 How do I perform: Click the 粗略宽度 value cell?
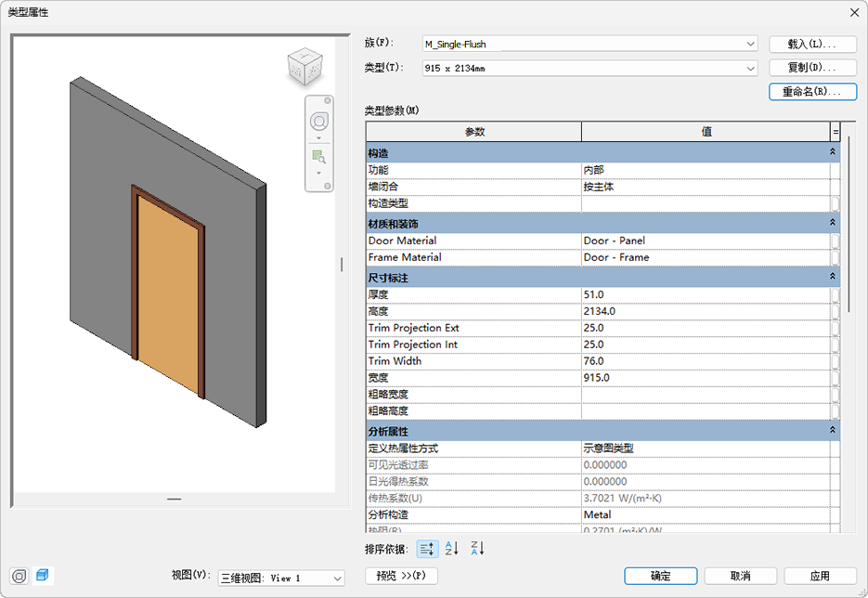coord(706,395)
